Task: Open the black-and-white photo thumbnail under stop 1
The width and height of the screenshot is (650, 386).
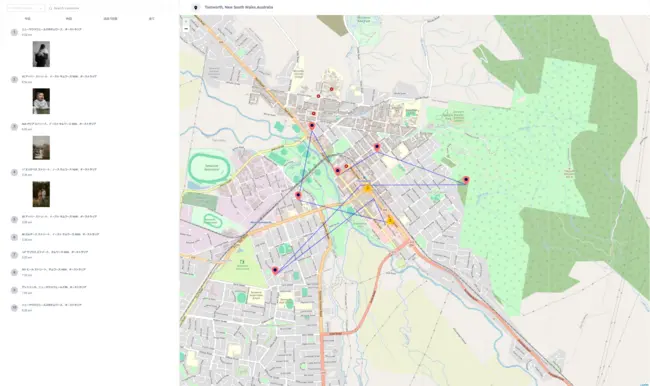Action: 41,54
